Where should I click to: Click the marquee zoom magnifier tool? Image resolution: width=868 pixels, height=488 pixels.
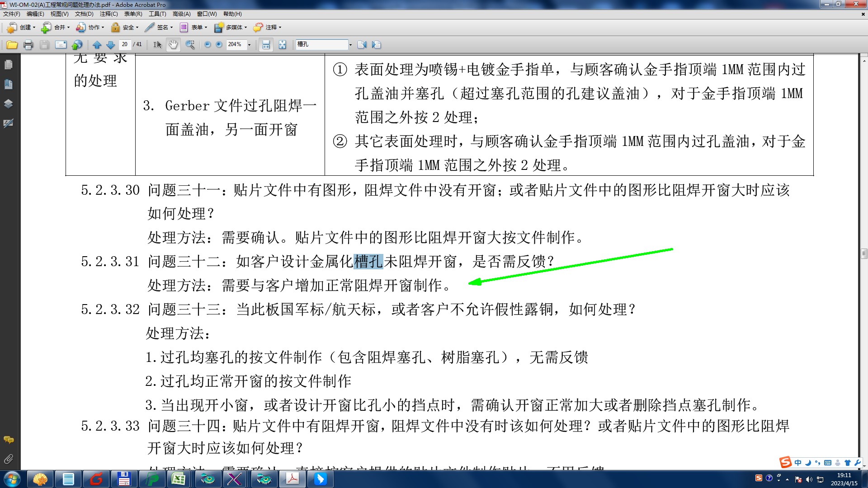point(190,45)
